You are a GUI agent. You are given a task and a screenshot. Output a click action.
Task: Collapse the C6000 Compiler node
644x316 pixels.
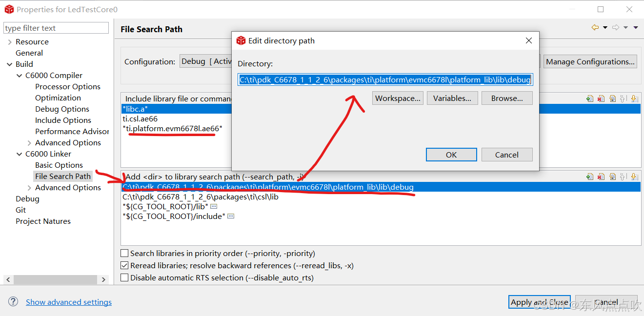point(20,76)
